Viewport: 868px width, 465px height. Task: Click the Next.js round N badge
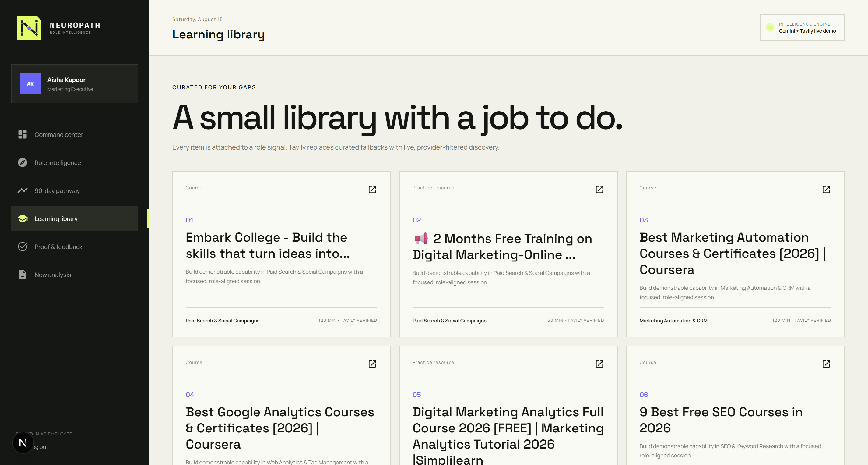pyautogui.click(x=23, y=443)
